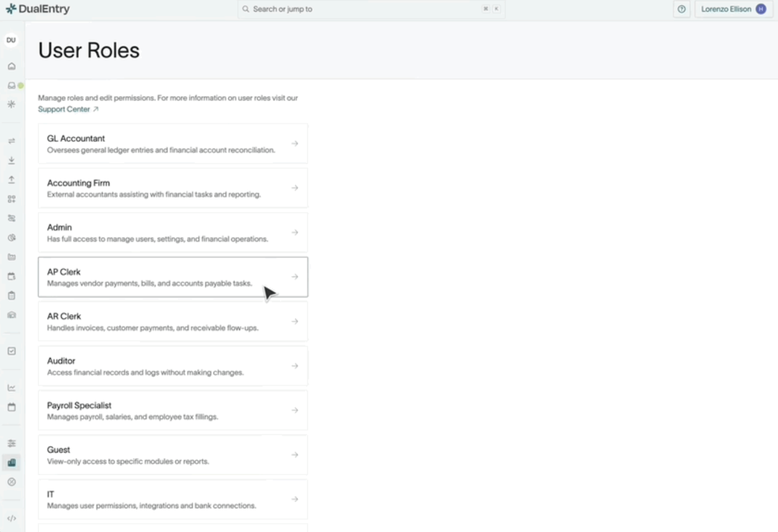778x532 pixels.
Task: Open the line chart reports icon
Action: pyautogui.click(x=12, y=387)
